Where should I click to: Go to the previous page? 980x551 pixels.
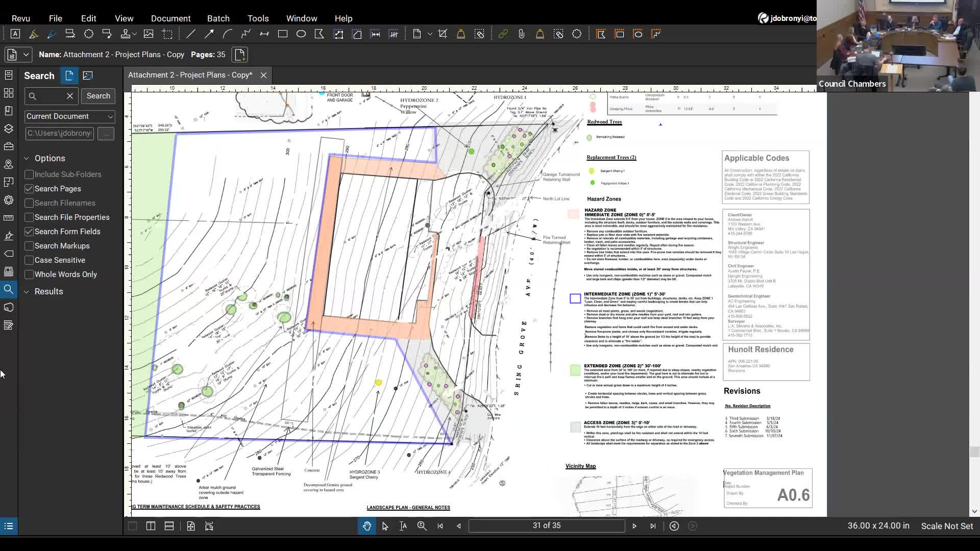click(x=459, y=526)
